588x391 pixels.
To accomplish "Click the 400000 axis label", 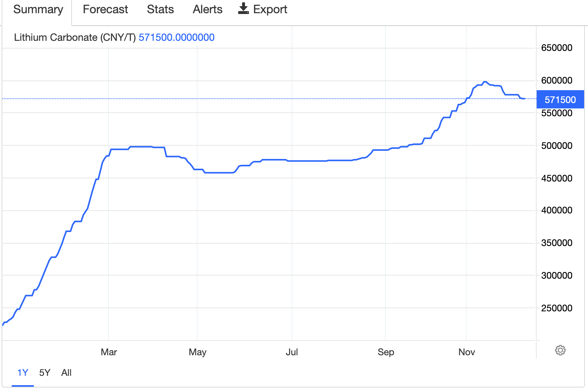I will tap(557, 210).
